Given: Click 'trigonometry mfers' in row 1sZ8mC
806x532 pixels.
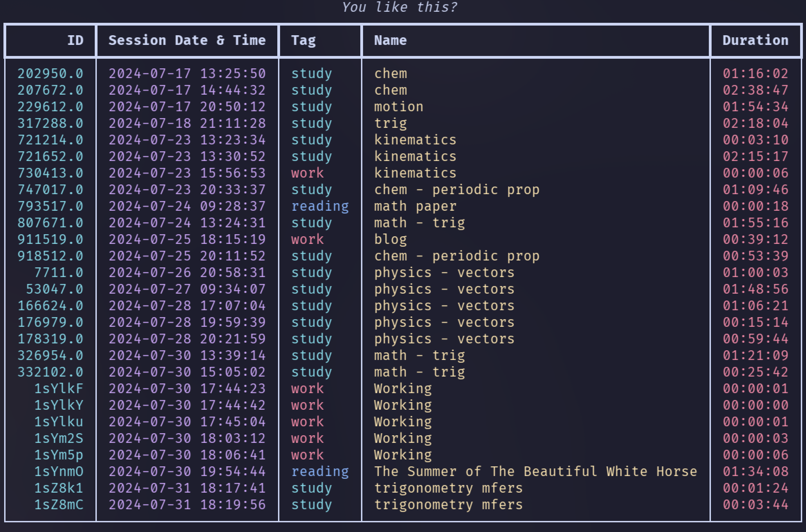Looking at the screenshot, I should coord(448,505).
